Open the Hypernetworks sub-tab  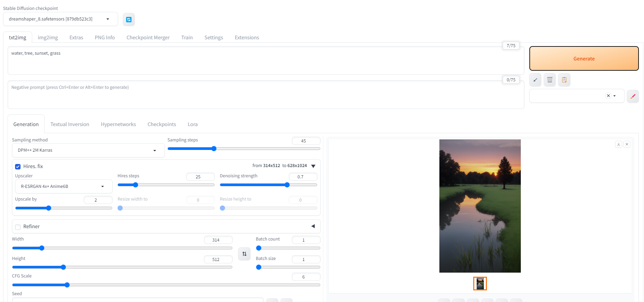tap(118, 124)
